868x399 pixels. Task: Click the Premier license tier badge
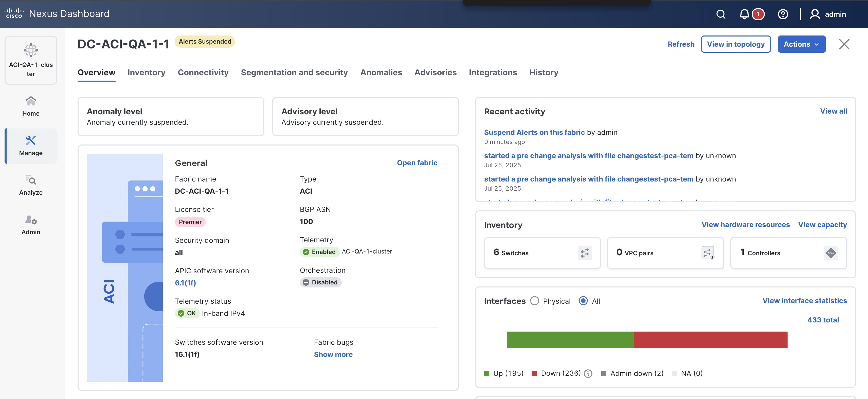190,222
